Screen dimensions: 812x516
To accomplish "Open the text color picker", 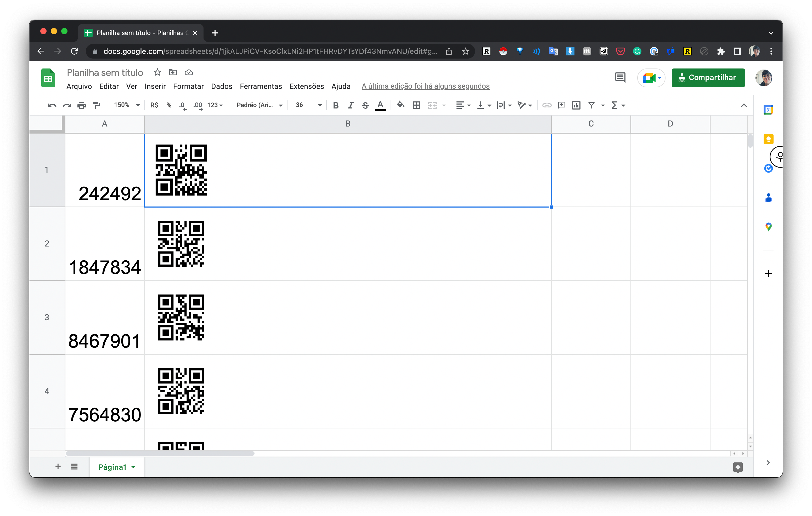I will click(x=380, y=105).
